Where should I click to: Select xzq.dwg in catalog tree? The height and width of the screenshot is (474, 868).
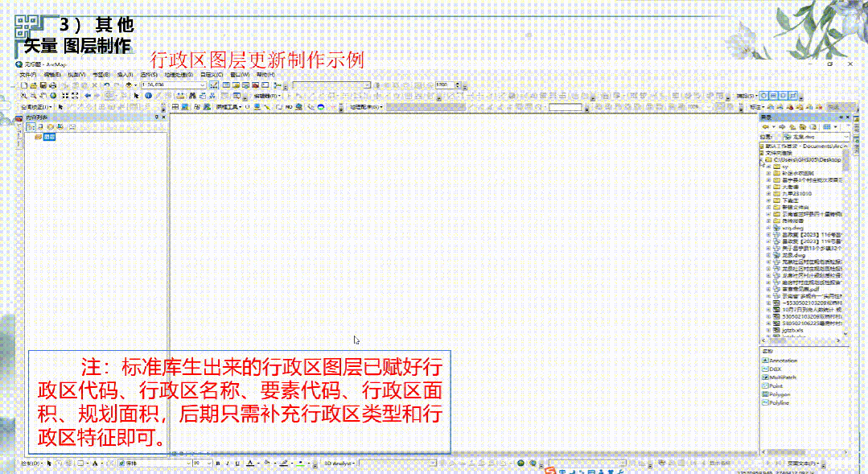click(x=792, y=228)
